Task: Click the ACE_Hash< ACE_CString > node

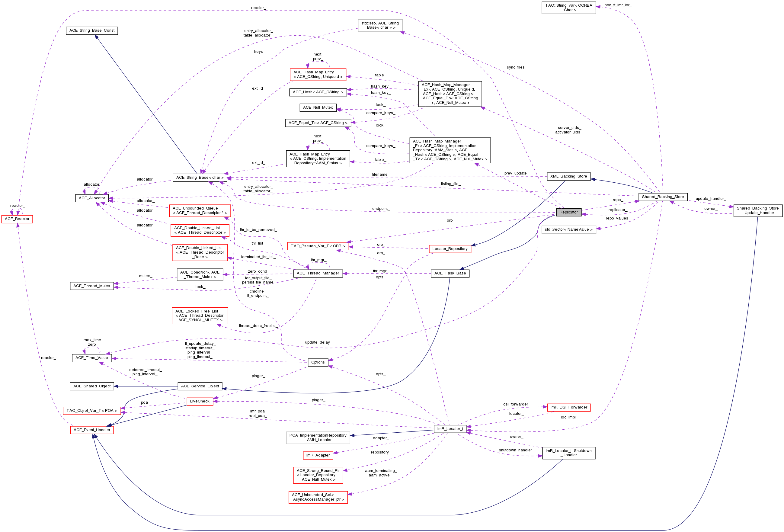Action: coord(318,92)
